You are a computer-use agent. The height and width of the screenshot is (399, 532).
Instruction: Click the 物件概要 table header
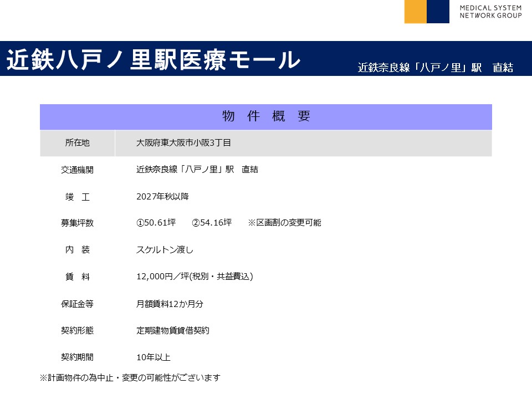(x=266, y=117)
